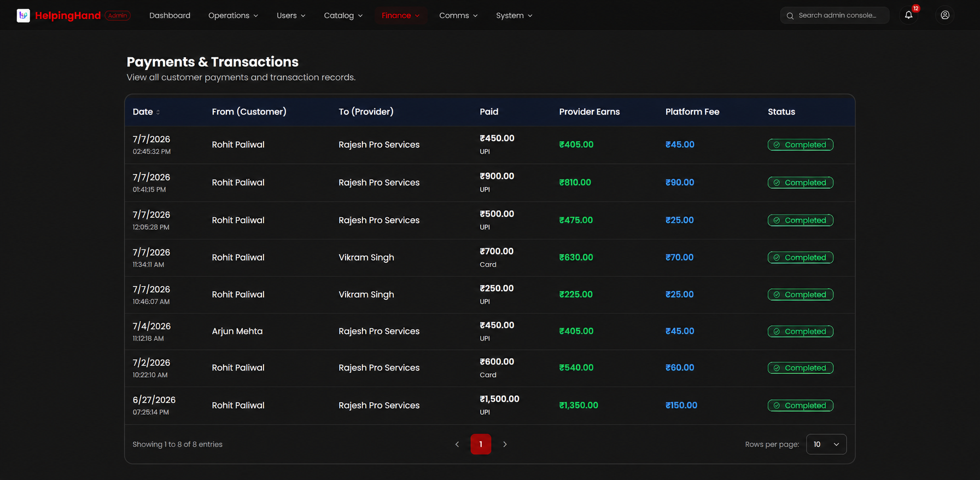Open the user account profile icon

tap(944, 15)
